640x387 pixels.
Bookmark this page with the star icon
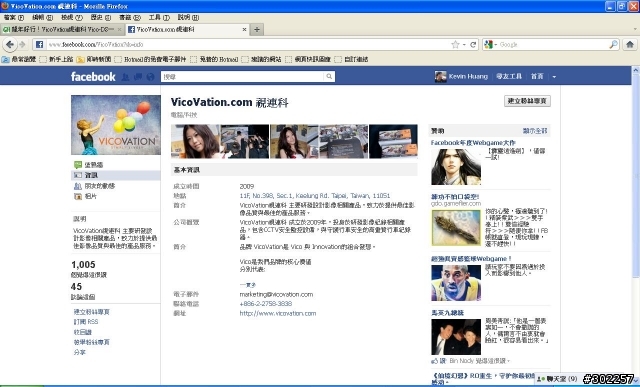click(x=455, y=44)
